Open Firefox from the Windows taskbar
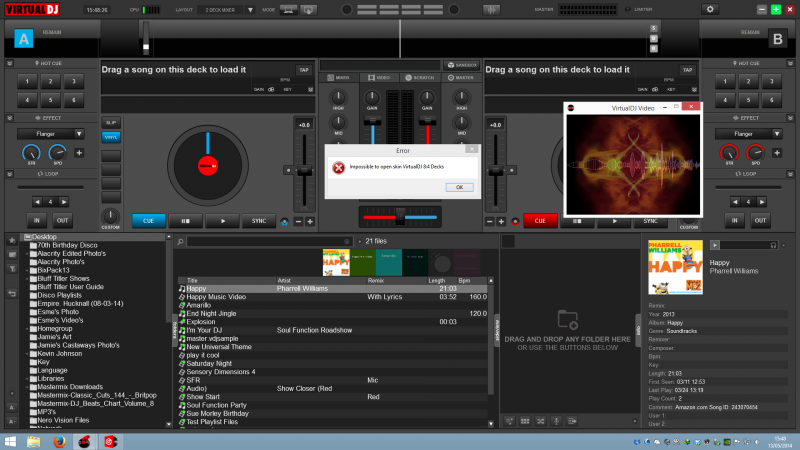The height and width of the screenshot is (450, 800). [59, 441]
